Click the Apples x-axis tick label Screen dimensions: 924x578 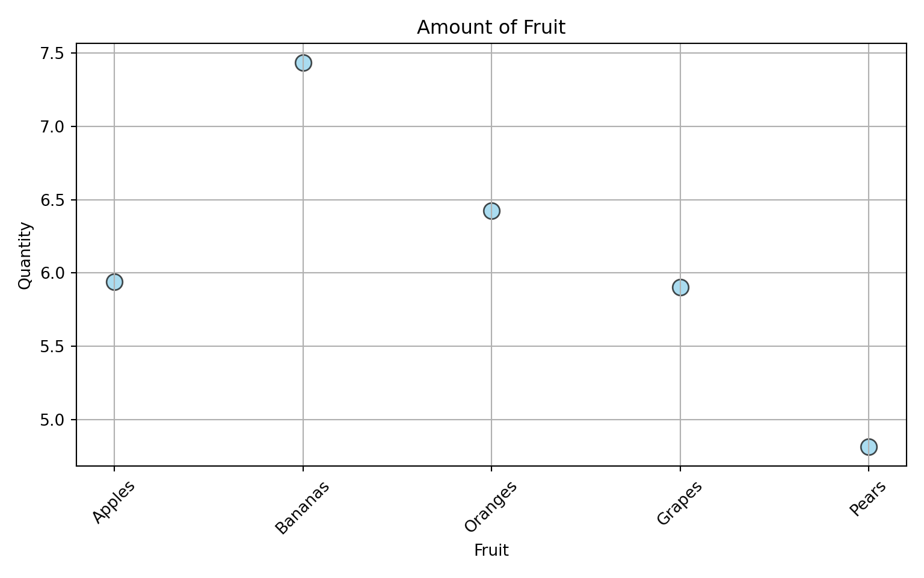pyautogui.click(x=114, y=502)
